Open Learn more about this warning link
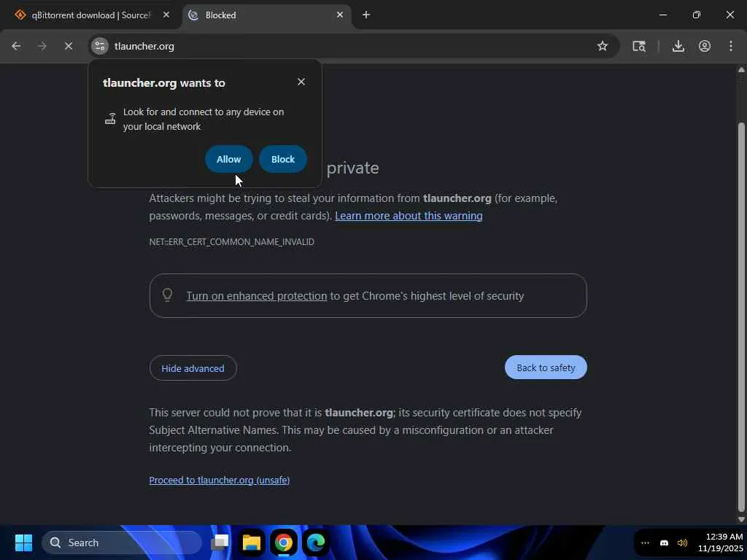The image size is (747, 560). 409,216
